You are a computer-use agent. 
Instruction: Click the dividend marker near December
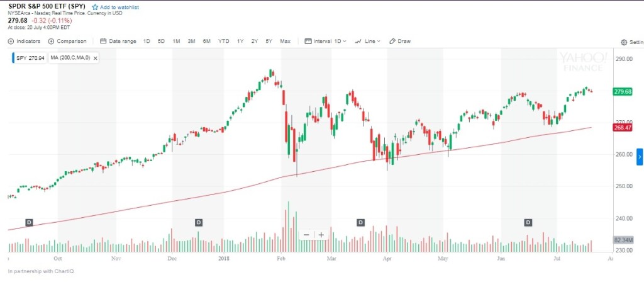[x=199, y=222]
